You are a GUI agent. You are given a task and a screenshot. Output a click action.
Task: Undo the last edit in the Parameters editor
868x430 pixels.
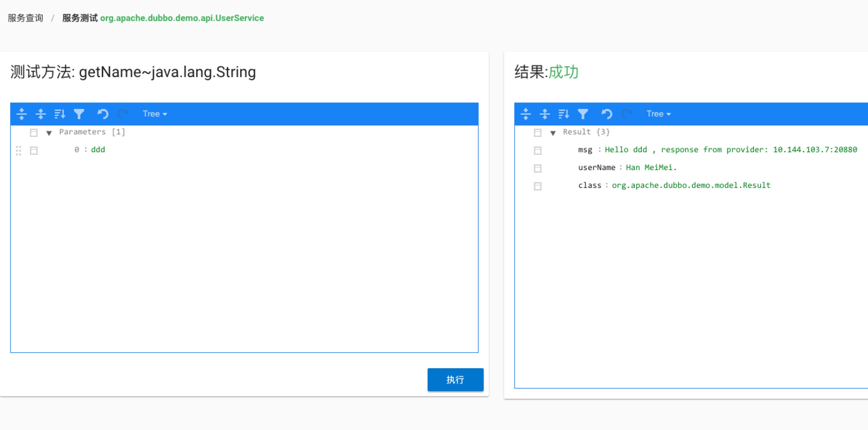point(102,114)
